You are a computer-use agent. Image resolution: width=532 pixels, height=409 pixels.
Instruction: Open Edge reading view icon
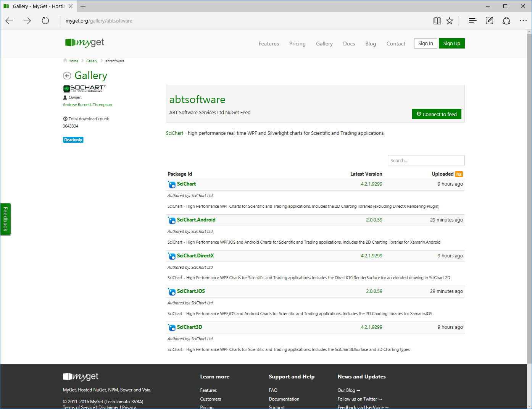click(437, 21)
